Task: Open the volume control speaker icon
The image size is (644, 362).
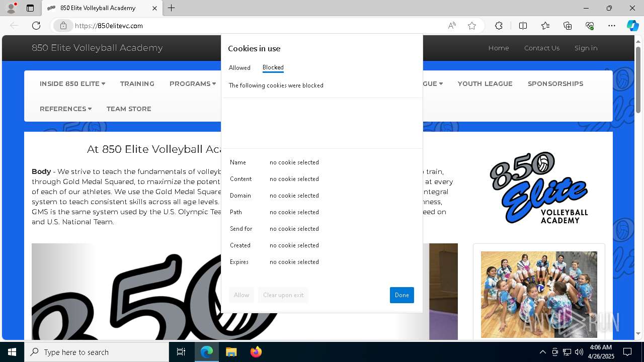Action: point(579,352)
